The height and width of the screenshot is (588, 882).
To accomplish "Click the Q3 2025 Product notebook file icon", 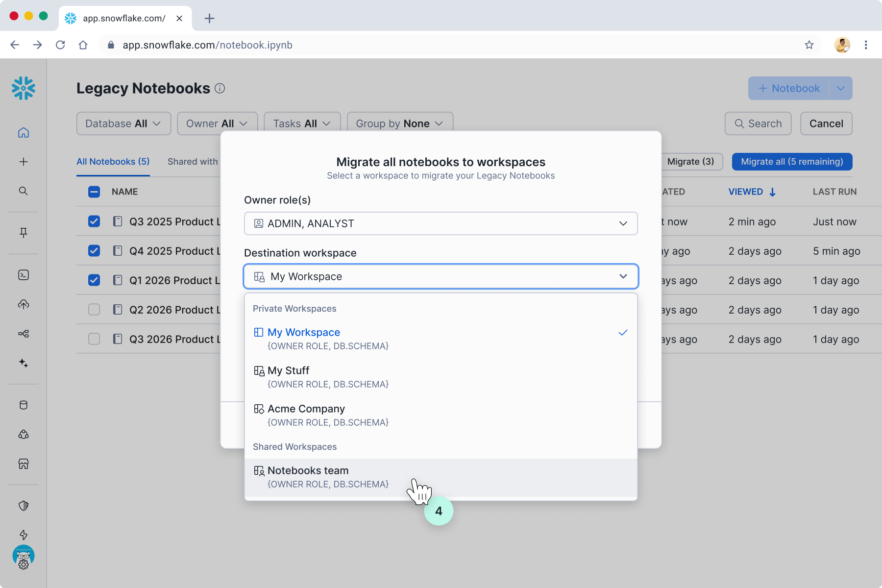I will pos(118,221).
